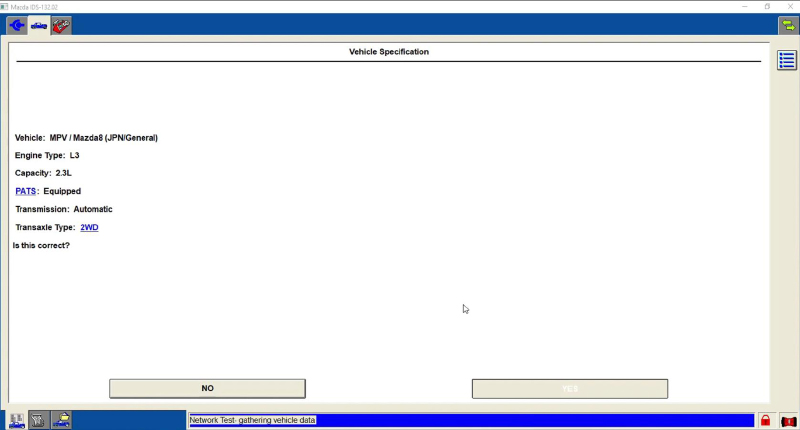Screen dimensions: 800x430
Task: Click the Mazda IDS title bar icon
Action: 6,6
